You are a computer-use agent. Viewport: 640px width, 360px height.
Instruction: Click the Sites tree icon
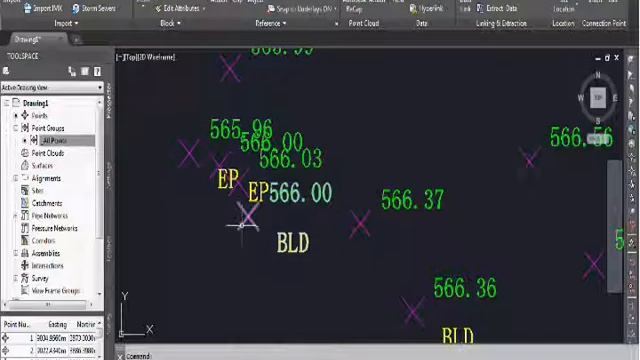coord(25,191)
